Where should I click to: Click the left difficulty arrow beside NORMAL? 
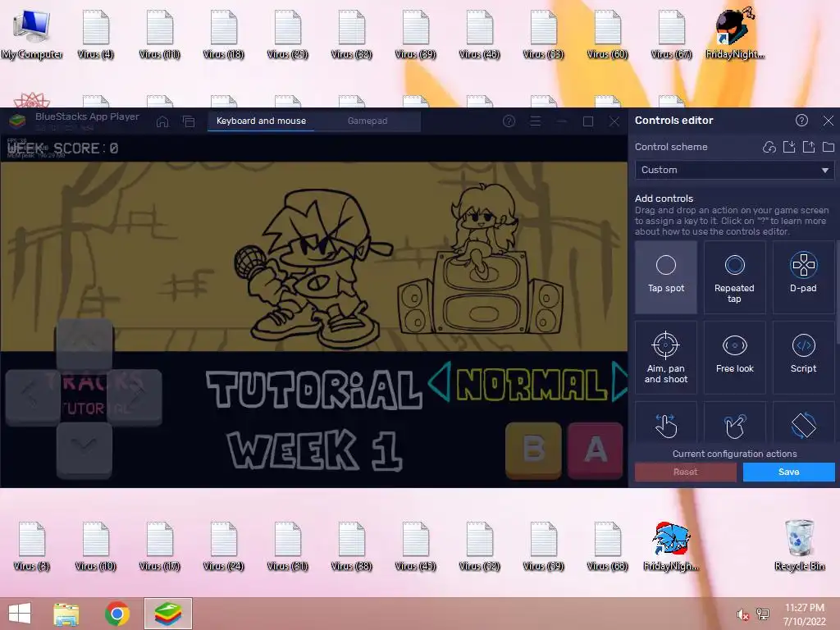coord(440,381)
